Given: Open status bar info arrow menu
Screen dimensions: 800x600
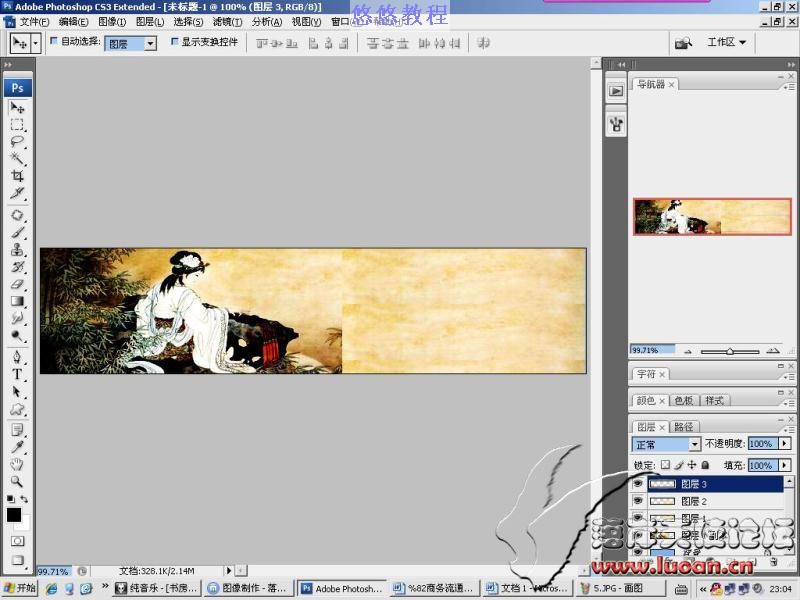Looking at the screenshot, I should click(x=229, y=570).
